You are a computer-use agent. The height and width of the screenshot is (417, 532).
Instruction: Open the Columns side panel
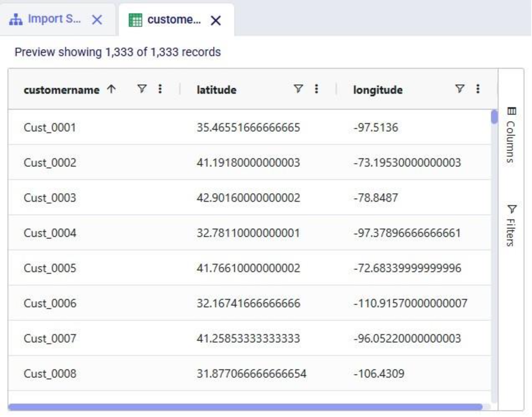tap(511, 135)
